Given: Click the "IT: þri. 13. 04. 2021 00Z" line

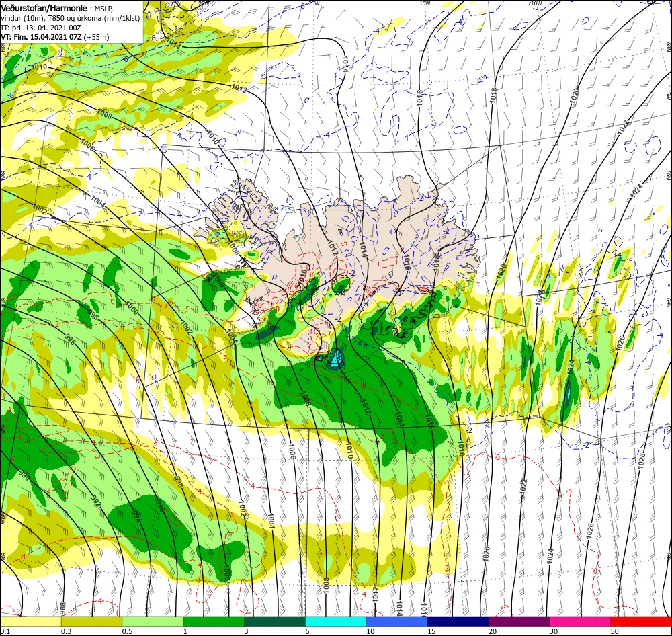Looking at the screenshot, I should coord(41,28).
